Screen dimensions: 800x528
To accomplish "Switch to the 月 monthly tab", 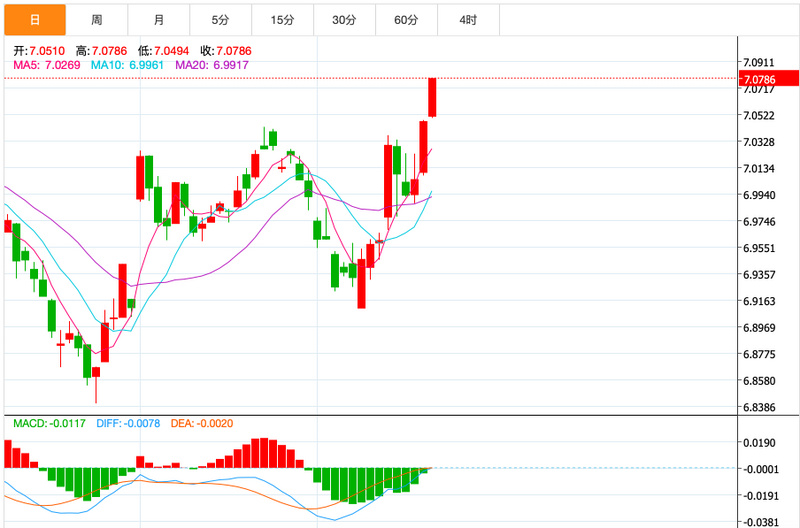I will (x=159, y=20).
